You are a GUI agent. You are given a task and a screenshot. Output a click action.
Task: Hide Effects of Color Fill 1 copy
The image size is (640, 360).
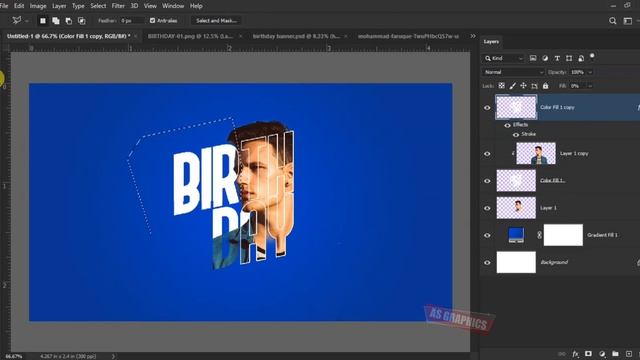click(507, 125)
